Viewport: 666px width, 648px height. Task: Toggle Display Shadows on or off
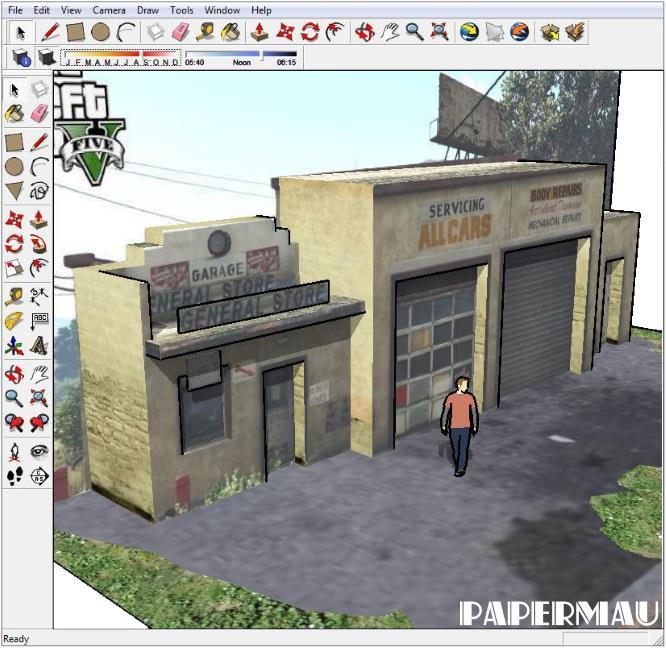(46, 57)
